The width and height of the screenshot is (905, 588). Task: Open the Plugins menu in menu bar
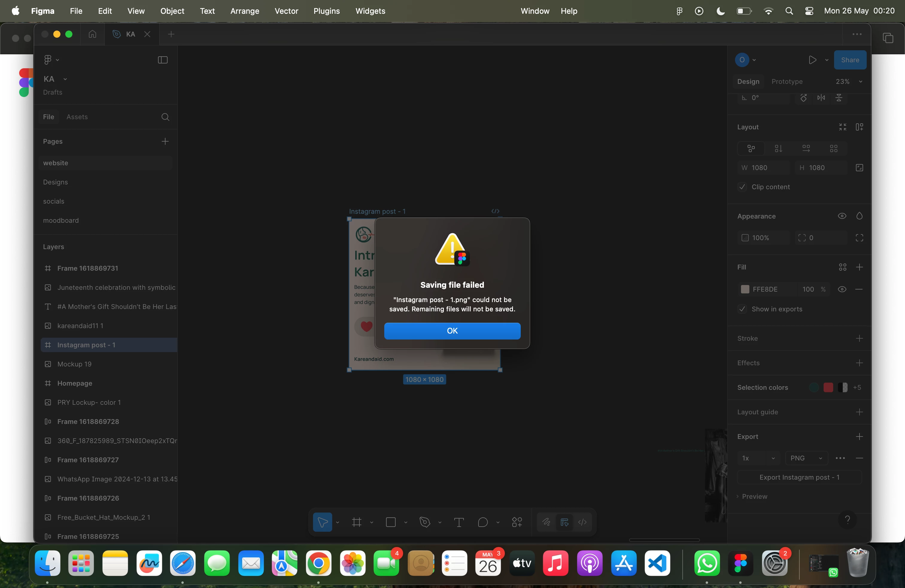pos(326,11)
